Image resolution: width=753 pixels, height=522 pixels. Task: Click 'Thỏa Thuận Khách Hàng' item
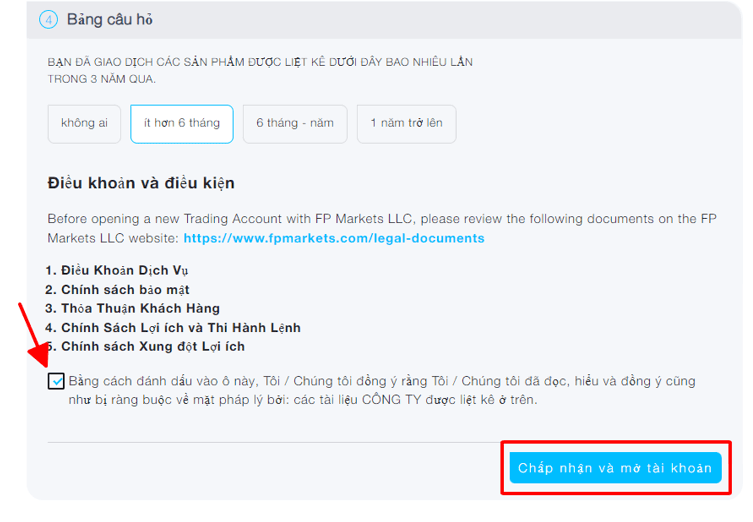point(140,308)
